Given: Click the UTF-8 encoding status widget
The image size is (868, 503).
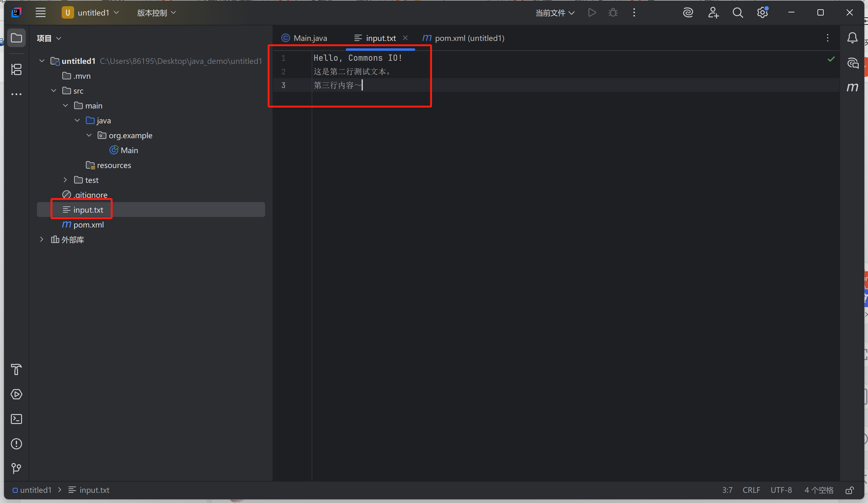Looking at the screenshot, I should pyautogui.click(x=781, y=490).
